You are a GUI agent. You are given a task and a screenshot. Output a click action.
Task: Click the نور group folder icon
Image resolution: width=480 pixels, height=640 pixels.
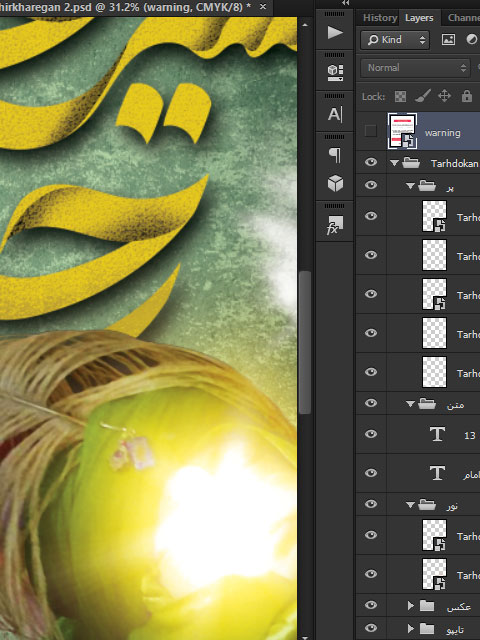pos(427,505)
